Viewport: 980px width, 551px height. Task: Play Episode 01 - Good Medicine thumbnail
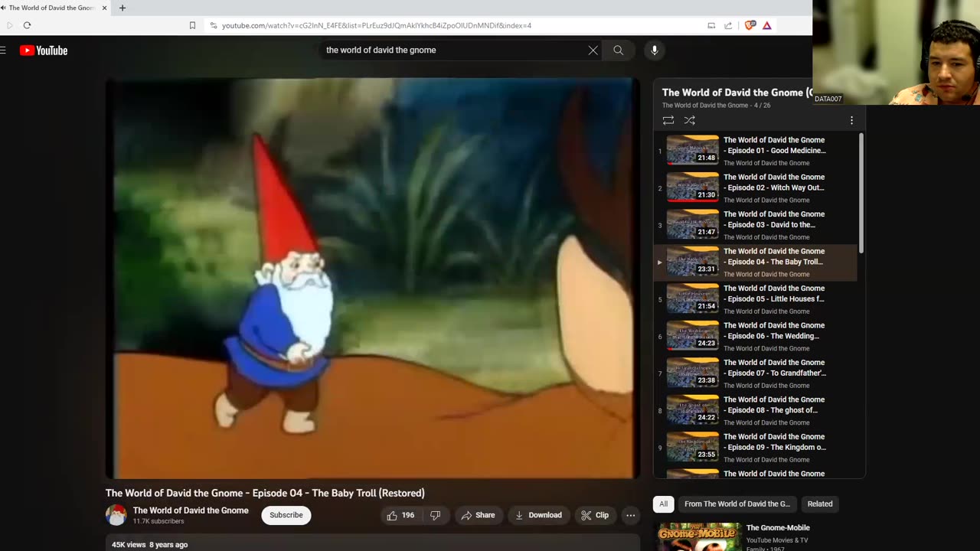tap(693, 151)
